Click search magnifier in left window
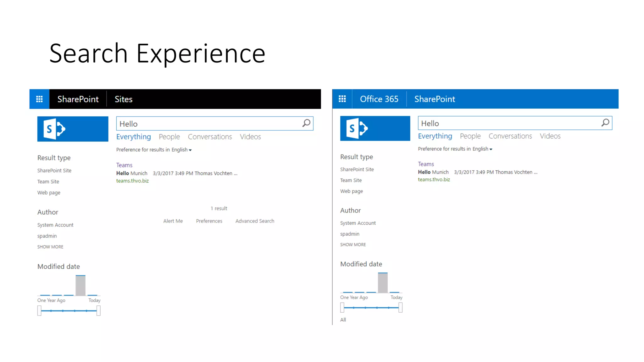 click(306, 123)
